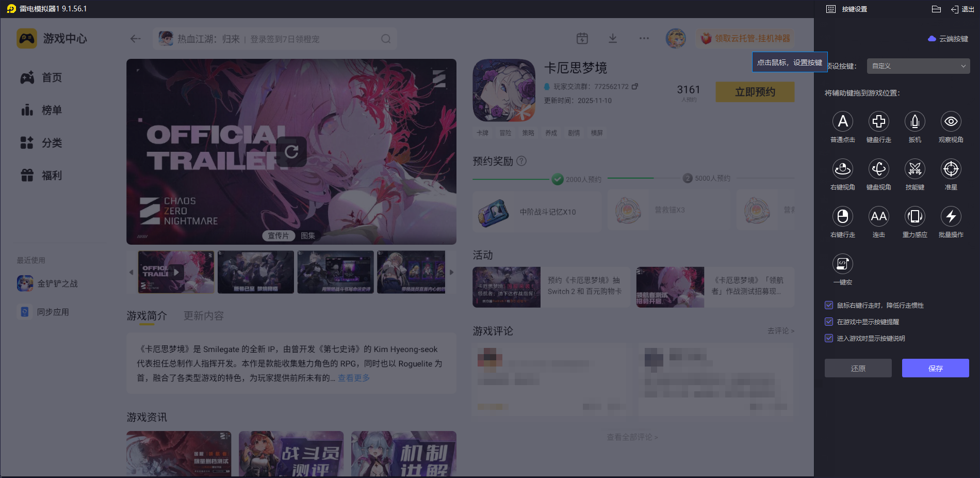Copy the player group number 772562172
The image size is (980, 478).
tap(635, 86)
